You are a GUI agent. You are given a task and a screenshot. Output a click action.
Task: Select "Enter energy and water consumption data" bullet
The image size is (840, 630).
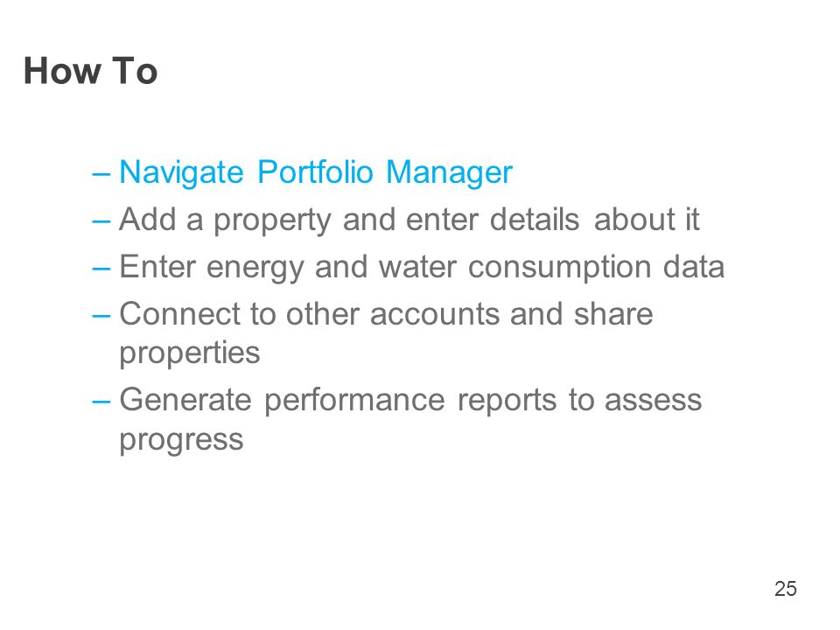pyautogui.click(x=422, y=267)
